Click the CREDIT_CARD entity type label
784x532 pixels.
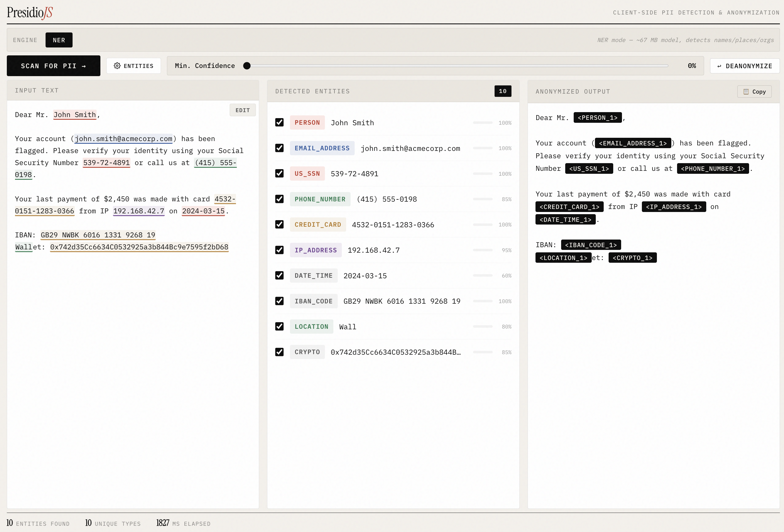coord(318,224)
